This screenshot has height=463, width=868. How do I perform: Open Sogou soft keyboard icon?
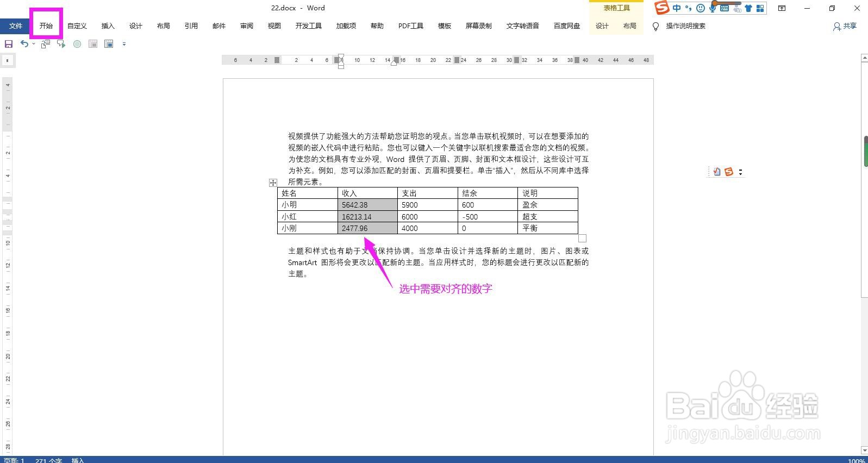click(725, 8)
